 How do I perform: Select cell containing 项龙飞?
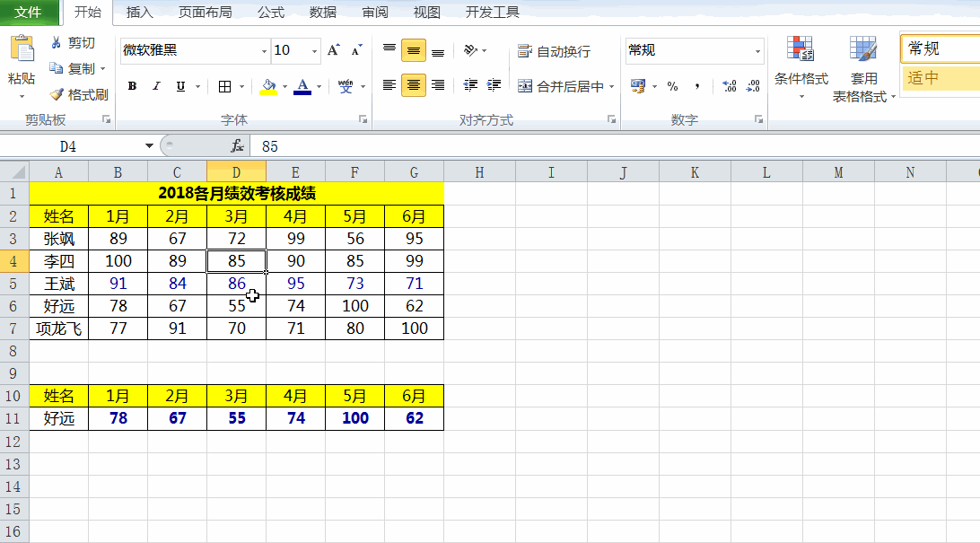58,328
